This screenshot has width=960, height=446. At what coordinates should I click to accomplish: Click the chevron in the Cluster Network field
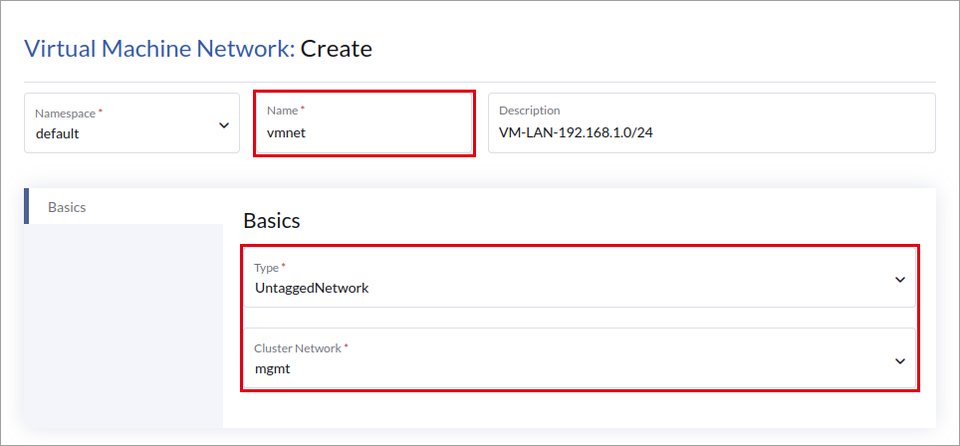(899, 361)
